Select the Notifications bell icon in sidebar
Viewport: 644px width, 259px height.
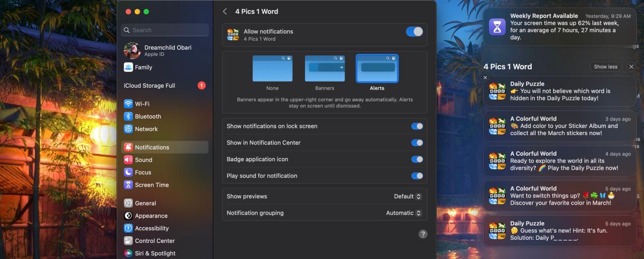128,147
